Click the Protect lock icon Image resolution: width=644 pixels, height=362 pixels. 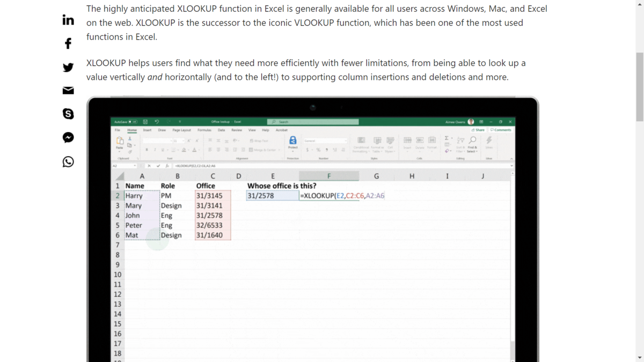292,141
